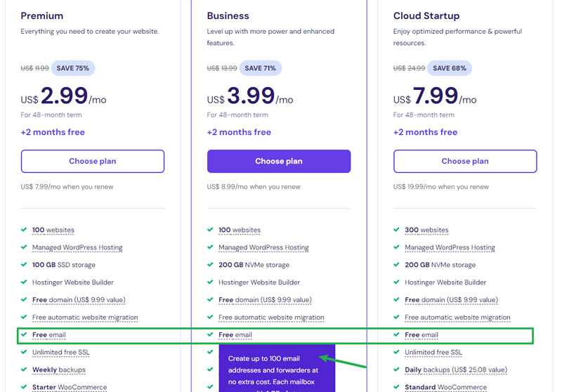Viewport: 562px width, 392px height.
Task: Click the email addresses tooltip popup
Action: (277, 368)
